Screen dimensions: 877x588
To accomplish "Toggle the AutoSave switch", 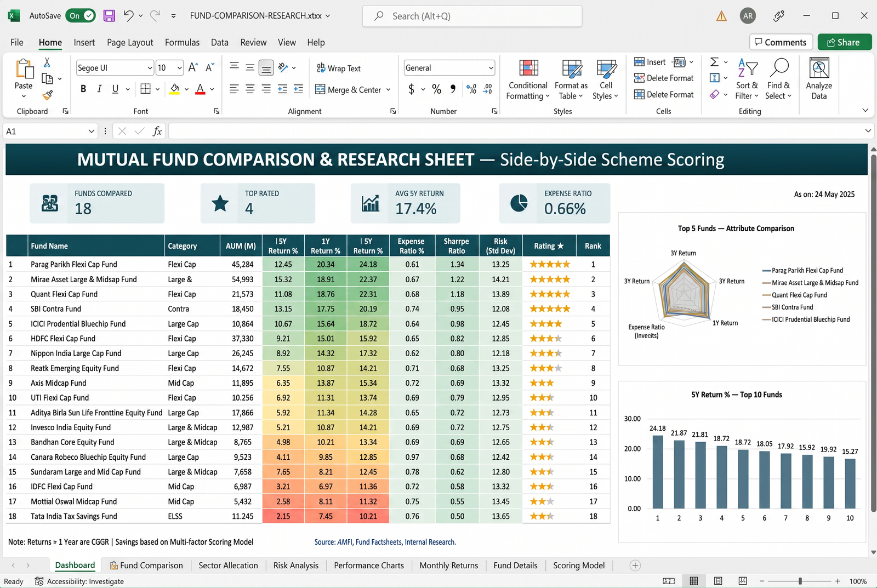I will [81, 16].
